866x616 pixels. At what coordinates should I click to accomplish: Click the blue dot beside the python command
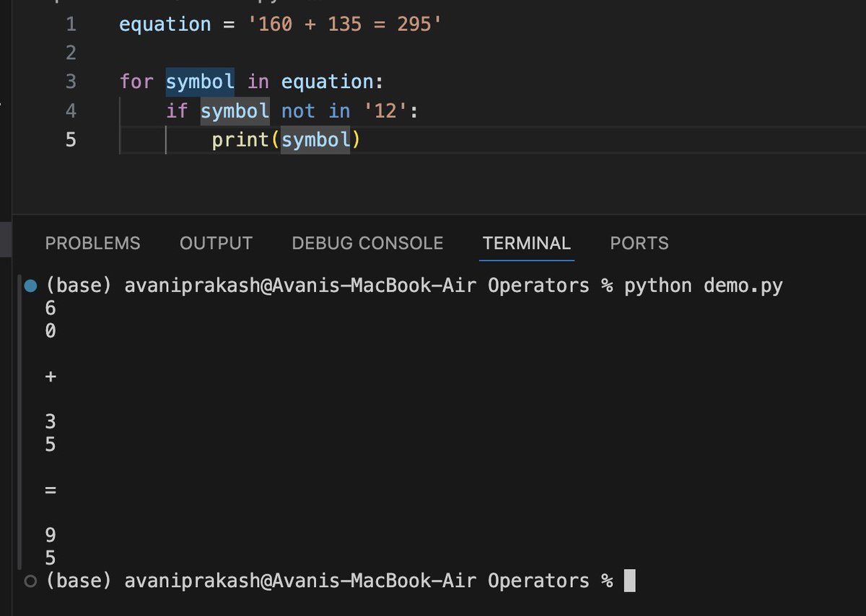point(30,286)
